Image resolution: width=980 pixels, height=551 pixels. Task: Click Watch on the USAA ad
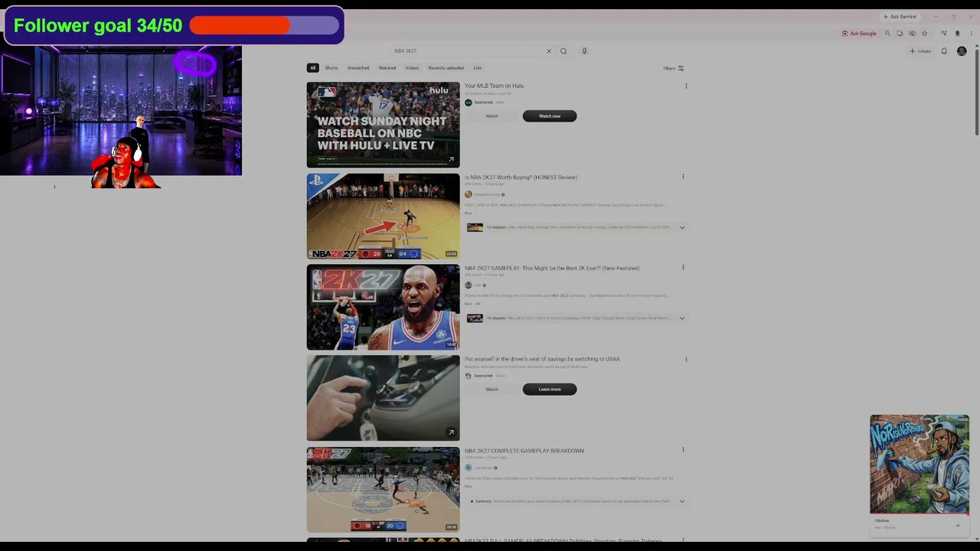[x=492, y=390]
